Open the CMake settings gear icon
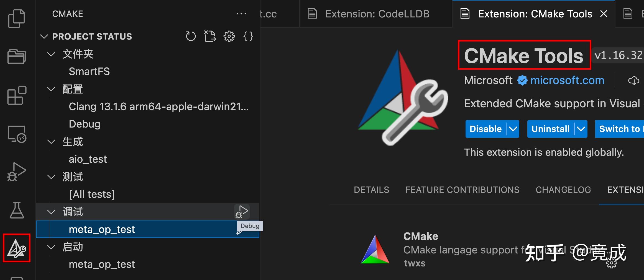 click(x=229, y=36)
